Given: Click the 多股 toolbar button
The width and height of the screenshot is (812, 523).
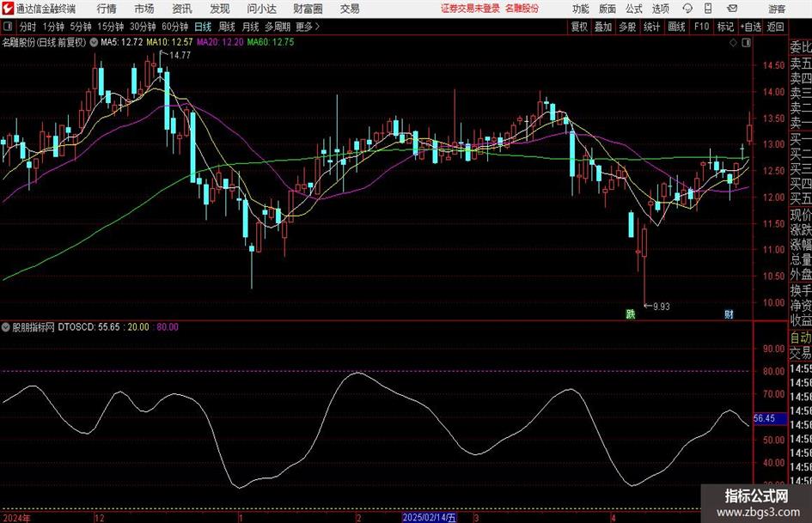Looking at the screenshot, I should tap(627, 27).
